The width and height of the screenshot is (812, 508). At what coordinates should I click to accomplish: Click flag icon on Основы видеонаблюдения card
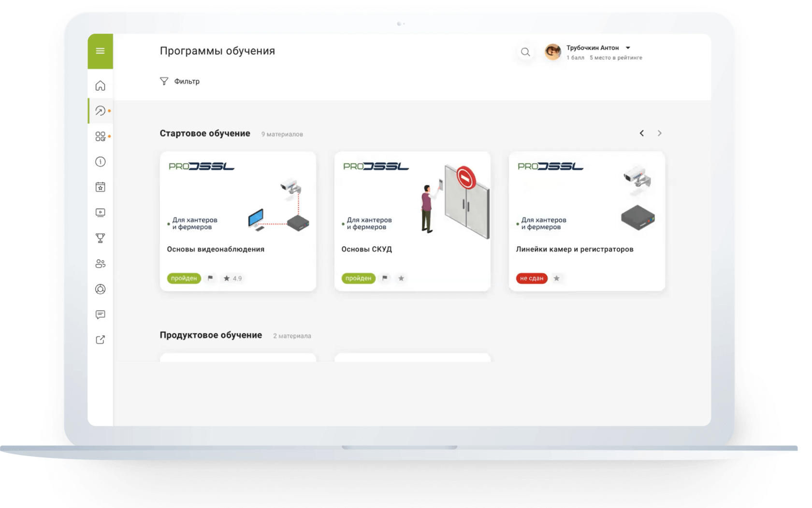[x=210, y=278]
